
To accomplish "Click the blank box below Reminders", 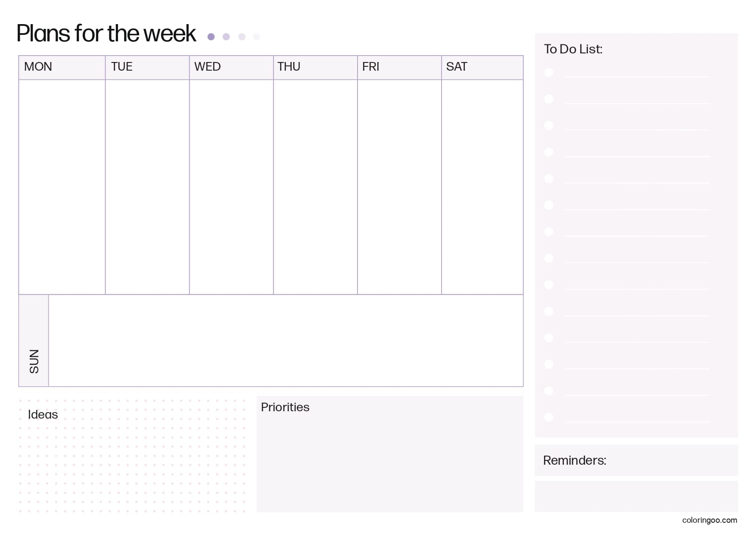I will [x=636, y=496].
